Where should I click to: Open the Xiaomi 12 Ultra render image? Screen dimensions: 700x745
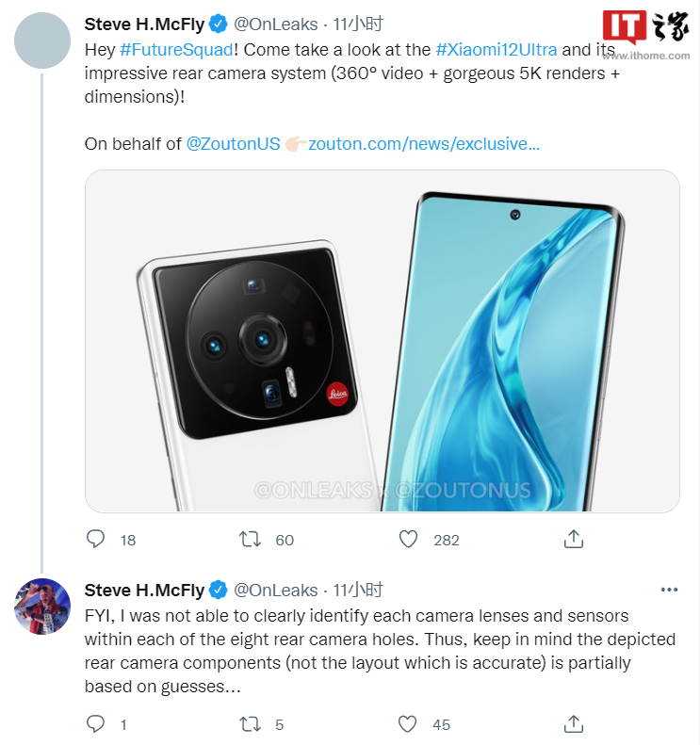point(383,341)
